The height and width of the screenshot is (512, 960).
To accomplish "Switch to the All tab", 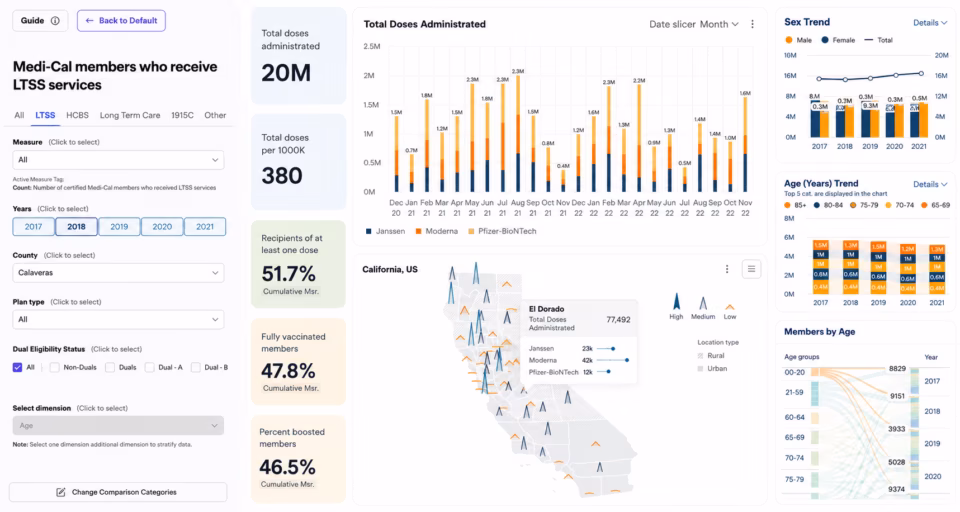I will click(x=20, y=115).
